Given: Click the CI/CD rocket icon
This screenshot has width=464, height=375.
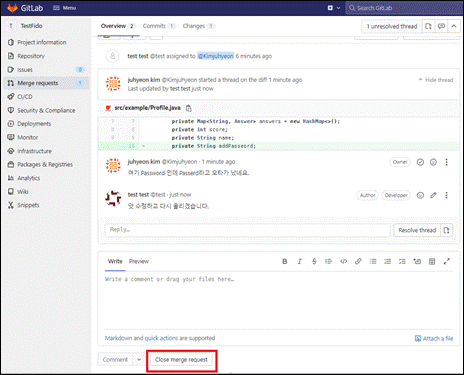Looking at the screenshot, I should pos(11,97).
